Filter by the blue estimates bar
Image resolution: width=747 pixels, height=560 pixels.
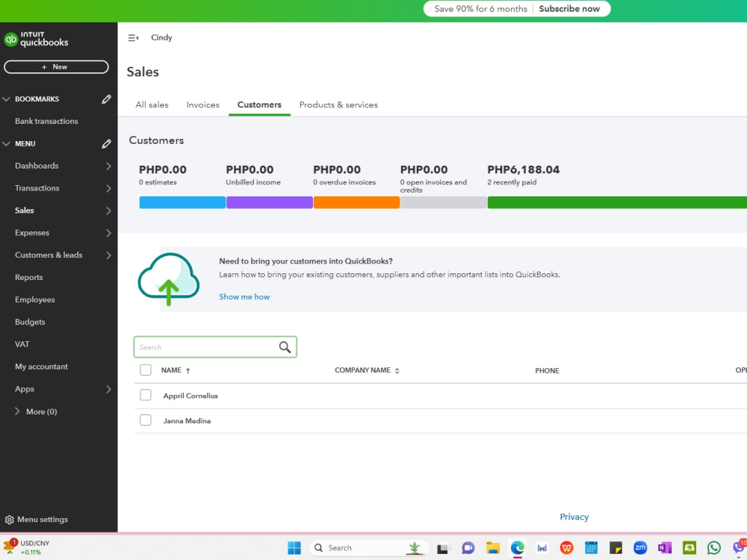point(182,202)
